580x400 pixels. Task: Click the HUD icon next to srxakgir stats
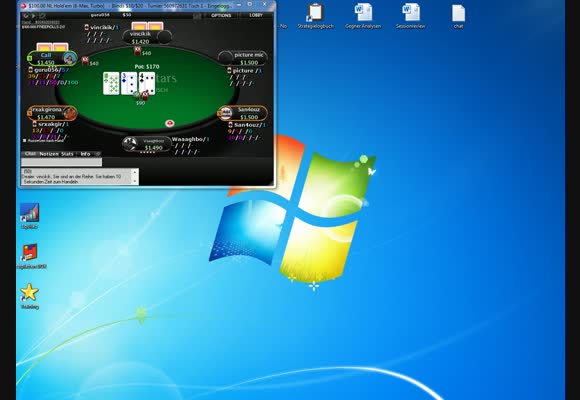(x=35, y=124)
